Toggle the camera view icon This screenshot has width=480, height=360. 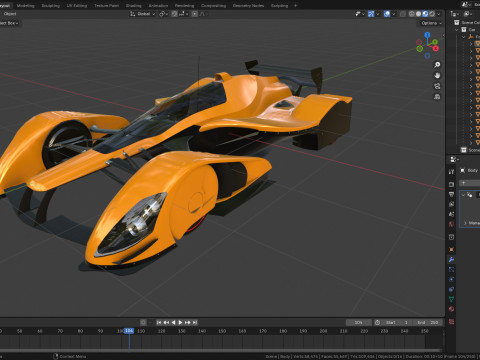pyautogui.click(x=437, y=86)
